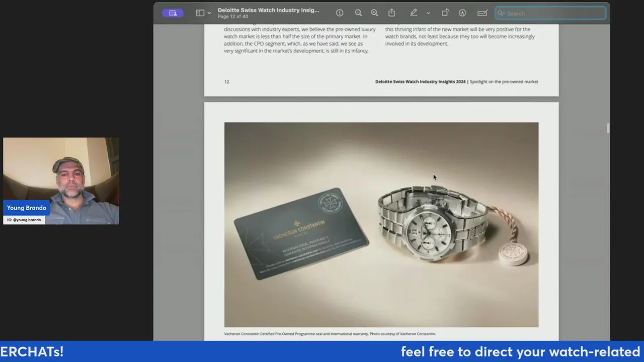This screenshot has height=362, width=644.
Task: Click the footer 'Spotlight on the pre-owned market'
Action: (504, 82)
